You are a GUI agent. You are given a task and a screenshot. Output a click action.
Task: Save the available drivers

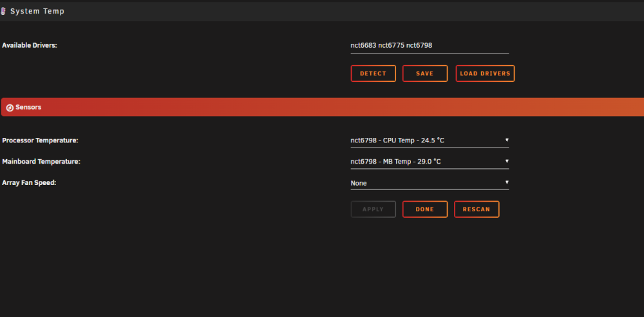click(424, 73)
